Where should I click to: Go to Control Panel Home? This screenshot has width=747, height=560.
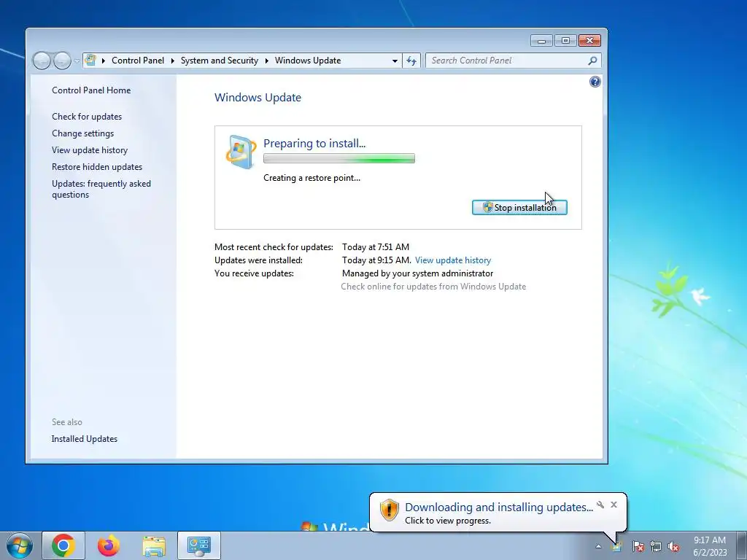coord(91,90)
